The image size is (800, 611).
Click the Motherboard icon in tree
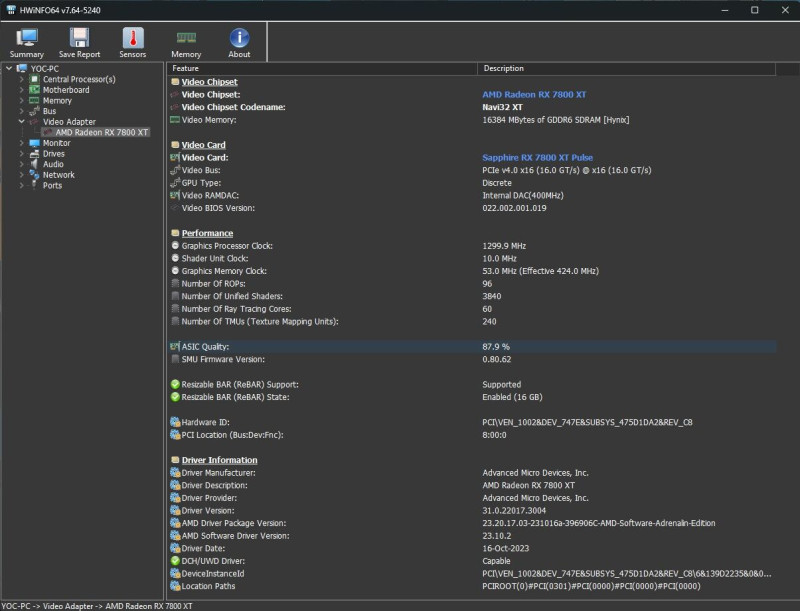tap(34, 90)
